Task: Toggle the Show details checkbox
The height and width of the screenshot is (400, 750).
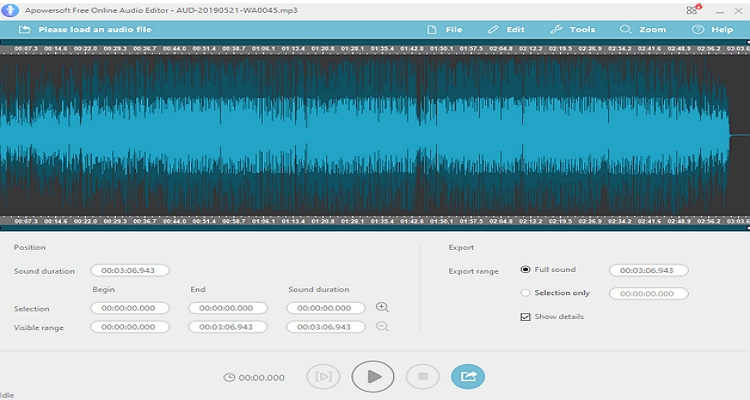Action: pos(525,317)
